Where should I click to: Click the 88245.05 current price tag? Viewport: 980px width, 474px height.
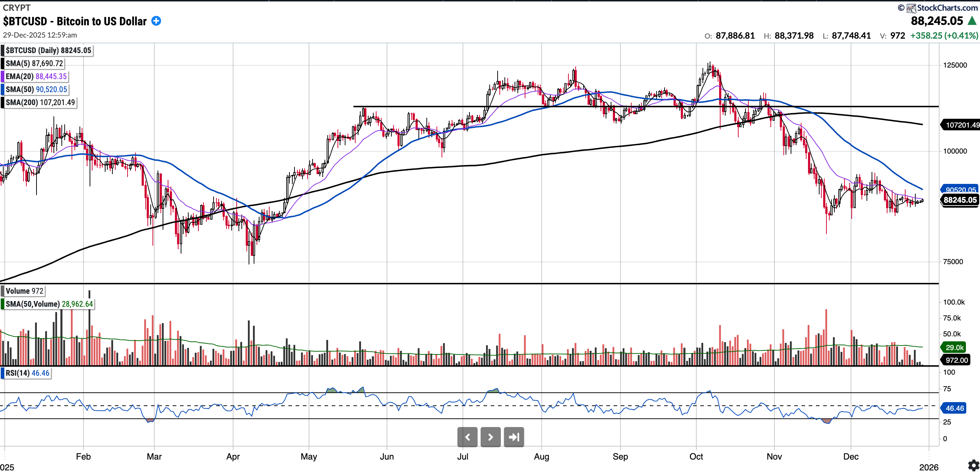coord(960,200)
